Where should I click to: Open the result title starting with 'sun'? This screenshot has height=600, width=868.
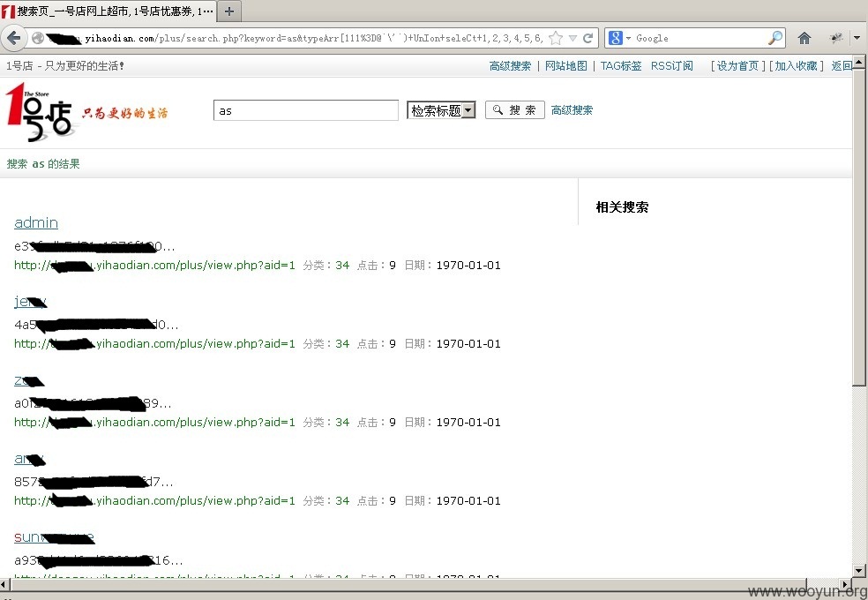pyautogui.click(x=55, y=536)
